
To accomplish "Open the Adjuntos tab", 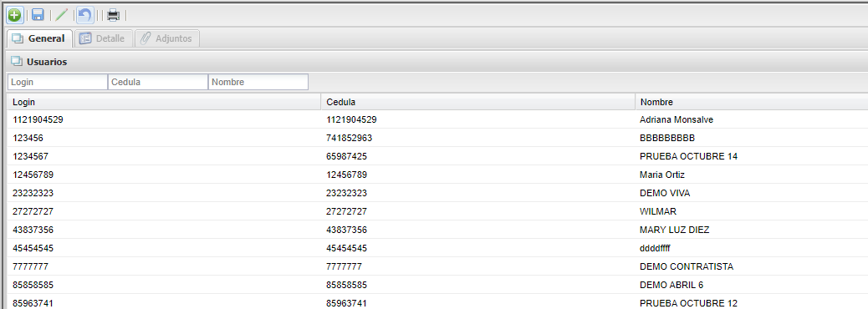I will 167,38.
